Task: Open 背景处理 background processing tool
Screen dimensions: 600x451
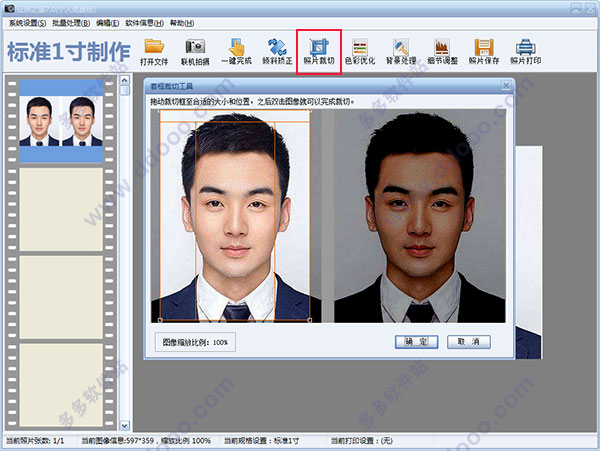Action: click(x=401, y=52)
